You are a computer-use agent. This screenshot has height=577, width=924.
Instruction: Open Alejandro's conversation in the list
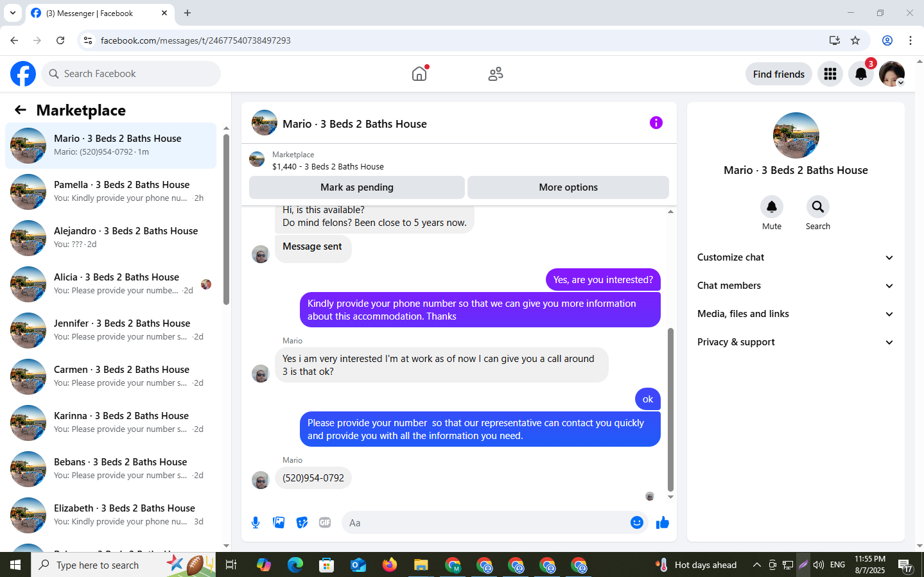click(x=110, y=238)
